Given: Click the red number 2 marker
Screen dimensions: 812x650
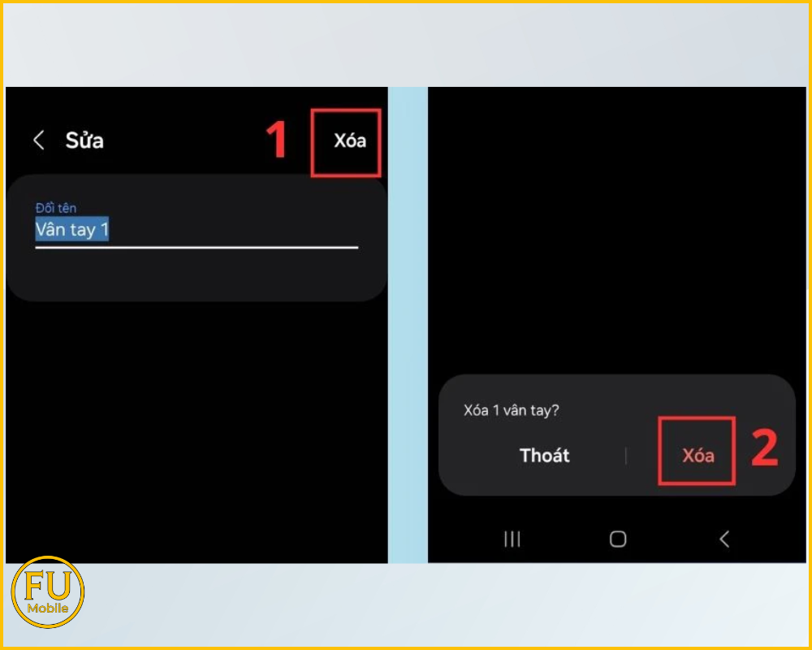Looking at the screenshot, I should [x=764, y=449].
